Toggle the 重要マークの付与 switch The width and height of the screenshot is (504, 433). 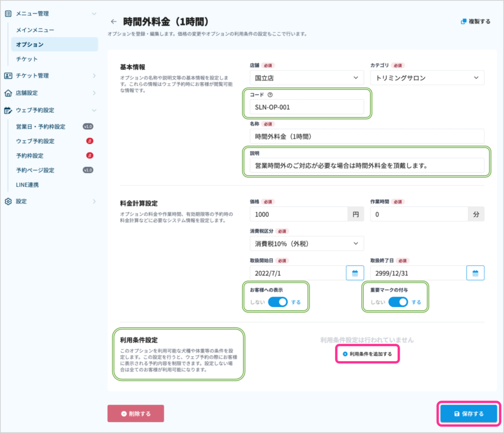[x=398, y=302]
